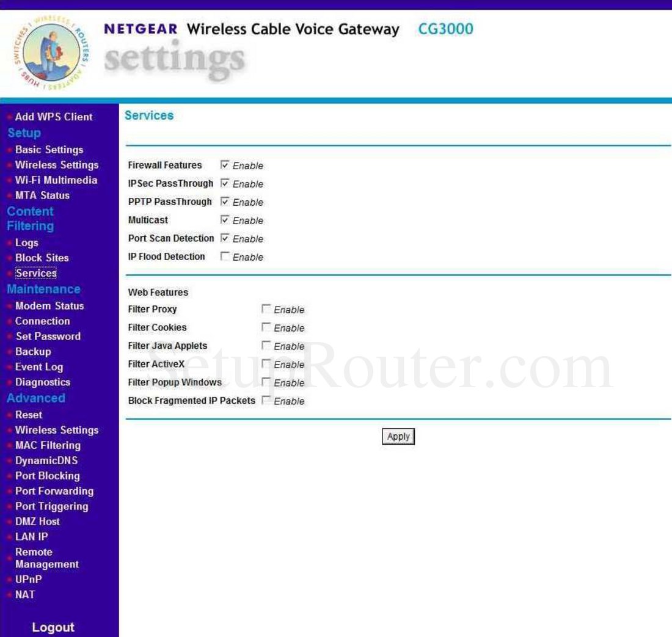Viewport: 672px width, 637px height.
Task: Open the Backup page
Action: 33,352
